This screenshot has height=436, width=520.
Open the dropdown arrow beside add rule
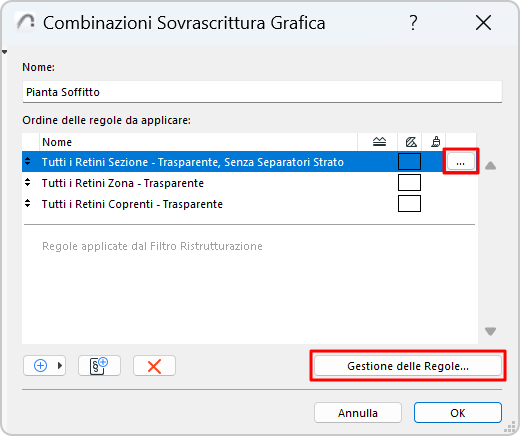[60, 366]
